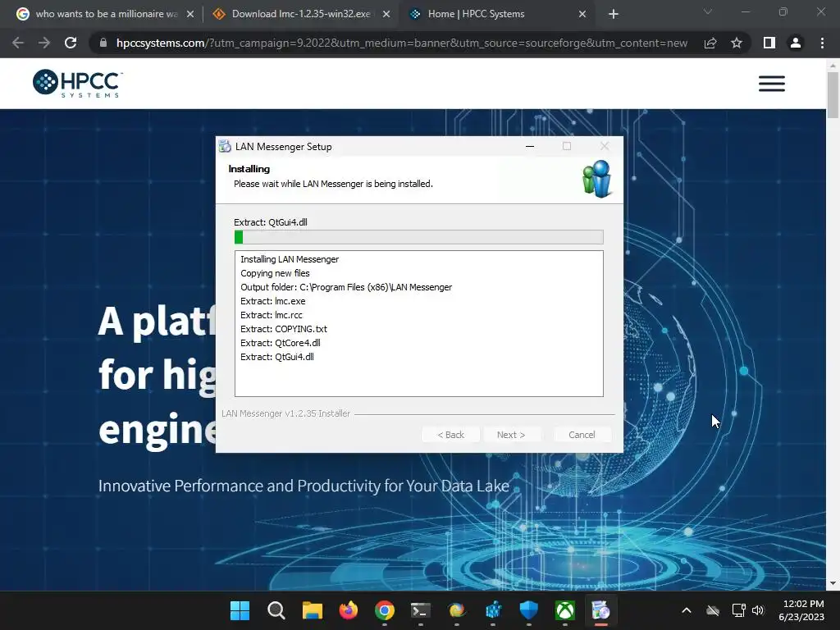The width and height of the screenshot is (840, 630).
Task: Open File Explorer from taskbar
Action: [313, 610]
